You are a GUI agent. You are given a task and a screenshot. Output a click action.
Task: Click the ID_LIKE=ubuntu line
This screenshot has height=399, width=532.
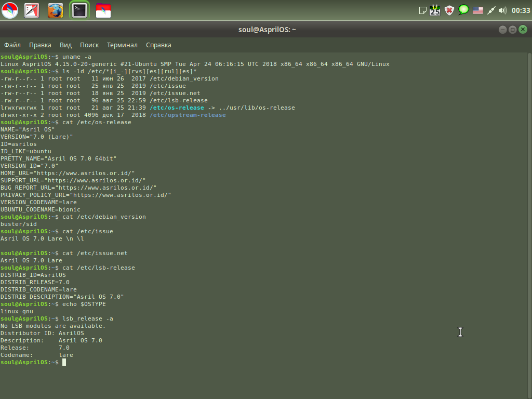coord(26,151)
